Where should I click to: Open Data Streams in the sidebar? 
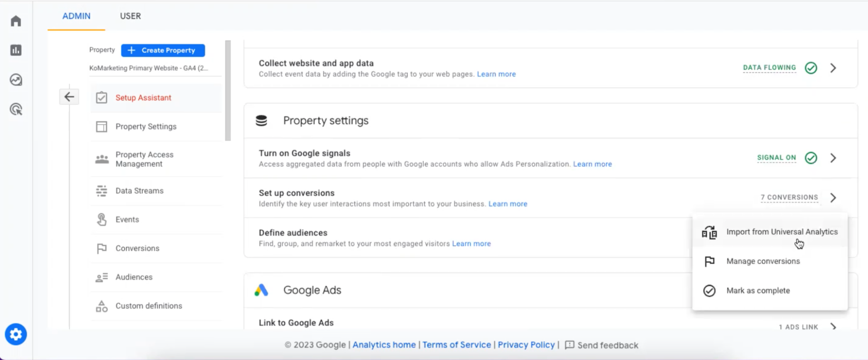tap(156, 191)
